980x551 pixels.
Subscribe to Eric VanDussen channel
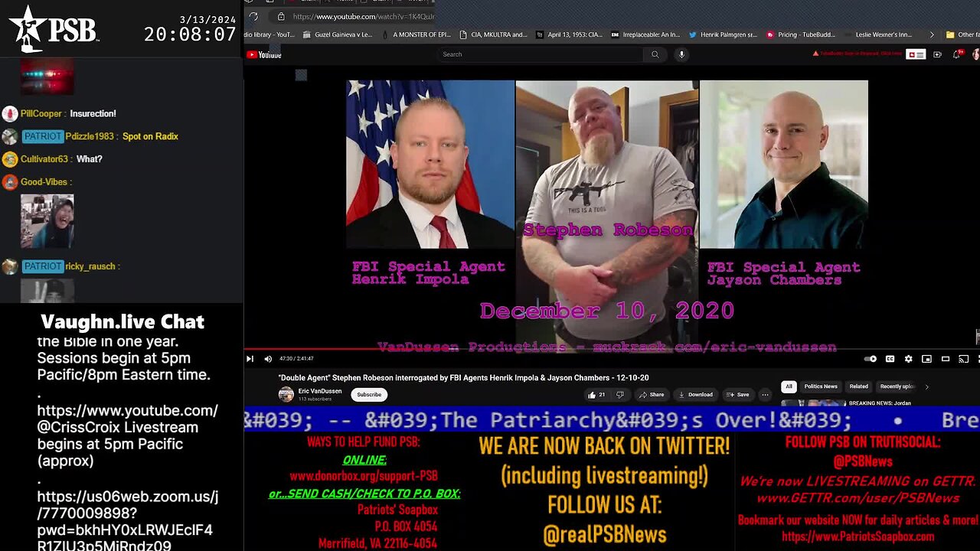[x=369, y=395]
